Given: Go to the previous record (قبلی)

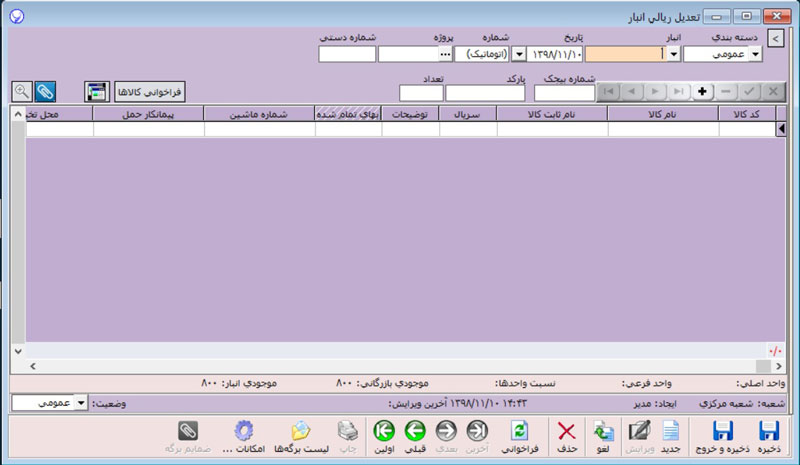Looking at the screenshot, I should (415, 435).
